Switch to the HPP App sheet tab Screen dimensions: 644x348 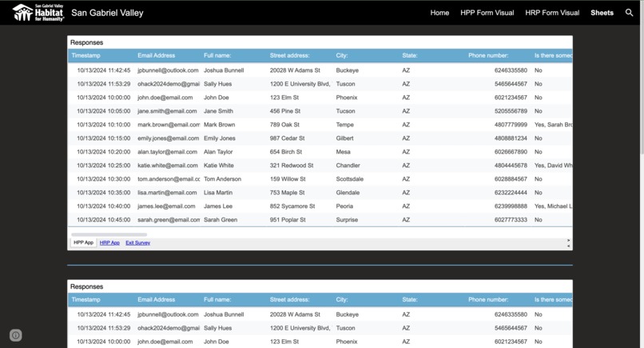coord(83,242)
